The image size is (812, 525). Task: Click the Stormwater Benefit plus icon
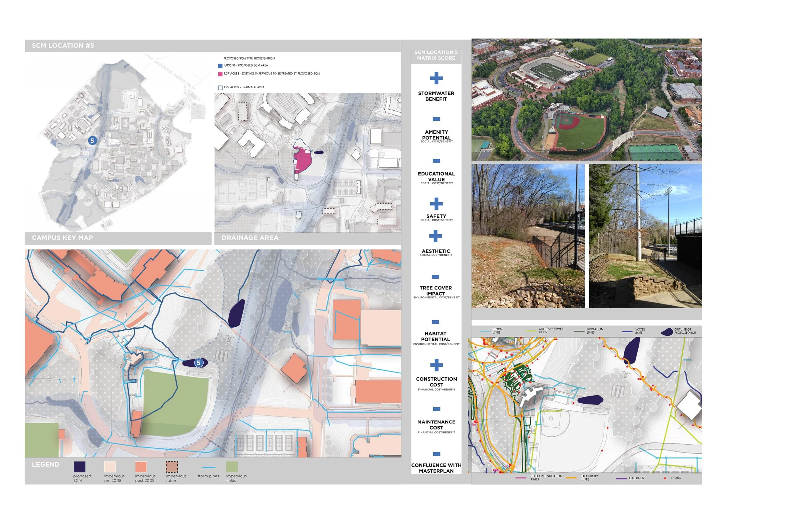tap(436, 78)
